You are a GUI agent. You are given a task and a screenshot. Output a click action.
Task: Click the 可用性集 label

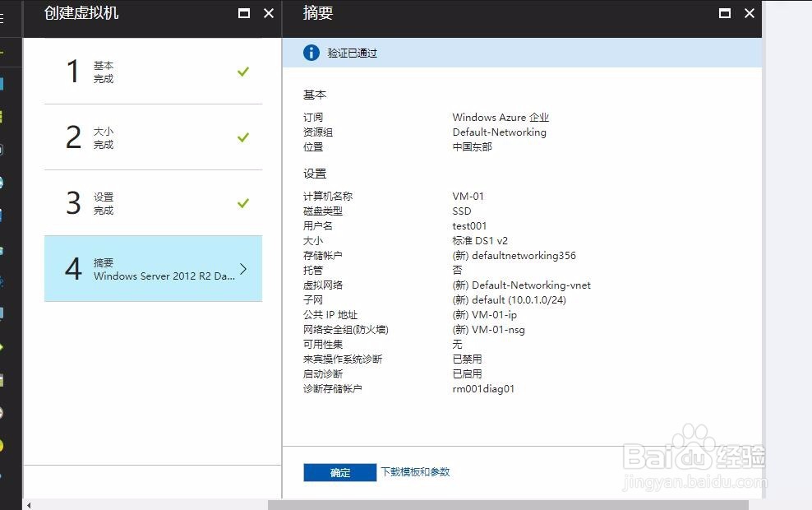(x=323, y=344)
